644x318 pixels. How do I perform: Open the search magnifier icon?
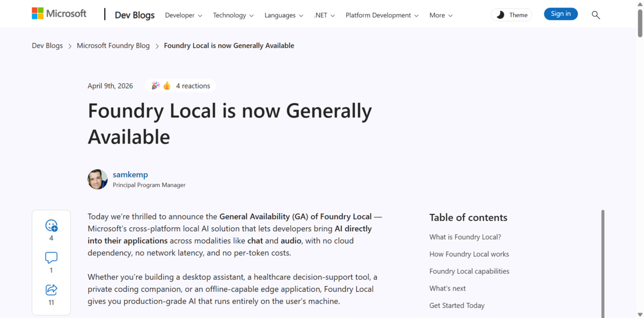pos(596,15)
